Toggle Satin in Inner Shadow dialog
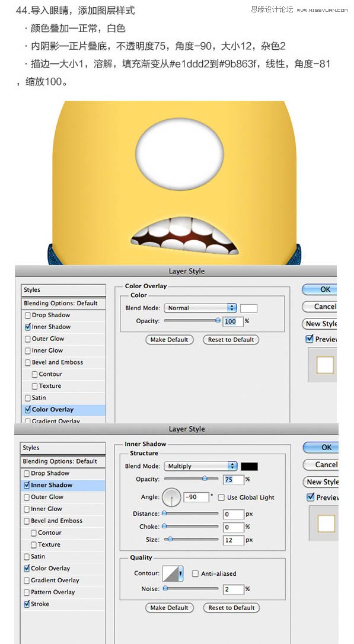This screenshot has width=354, height=644. pos(27,556)
